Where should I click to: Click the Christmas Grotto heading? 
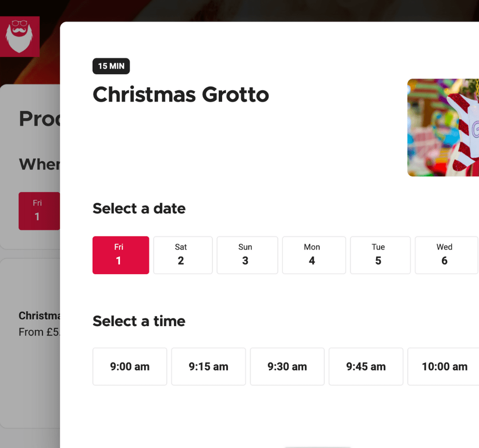point(181,94)
